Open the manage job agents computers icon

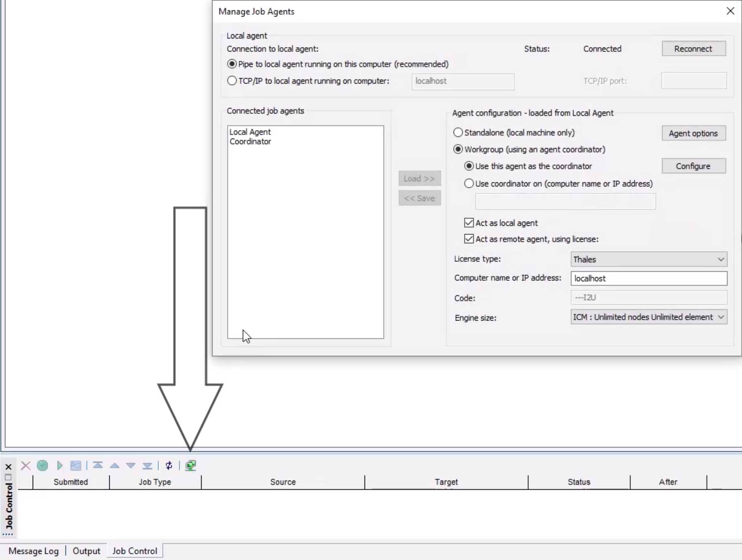[x=191, y=466]
